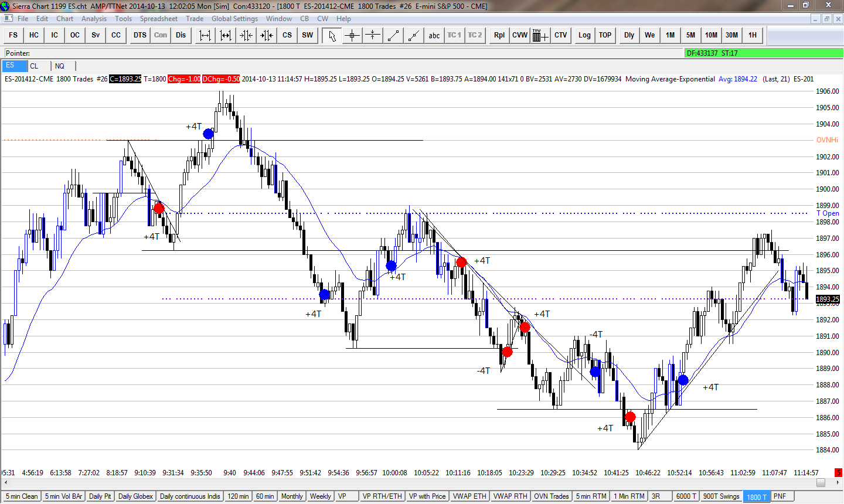Open the Global Settings menu
This screenshot has height=504, width=844.
[x=235, y=19]
